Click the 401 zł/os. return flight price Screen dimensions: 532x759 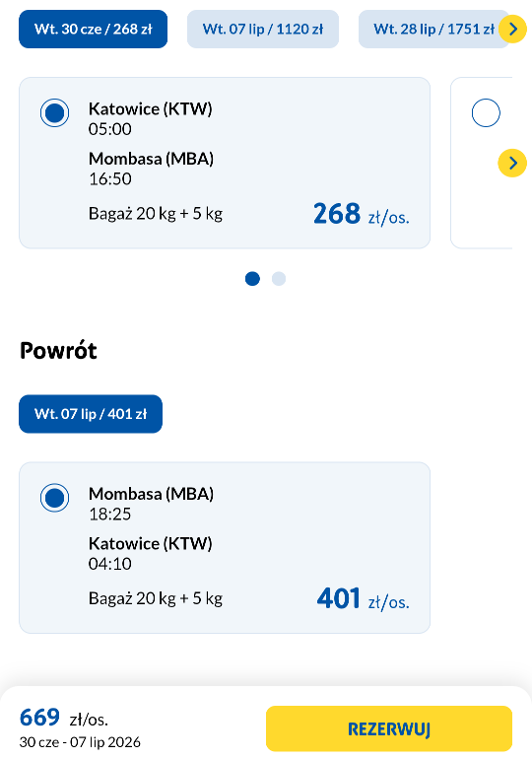coord(364,598)
